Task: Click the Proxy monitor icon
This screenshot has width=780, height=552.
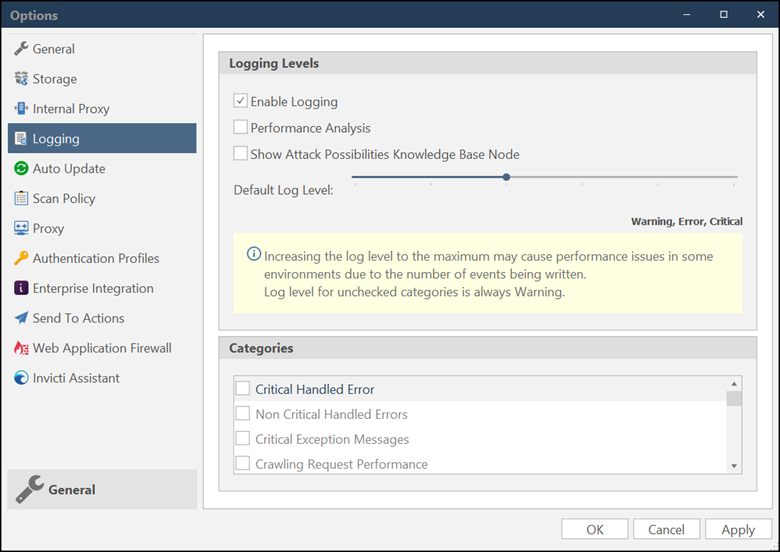Action: coord(21,228)
